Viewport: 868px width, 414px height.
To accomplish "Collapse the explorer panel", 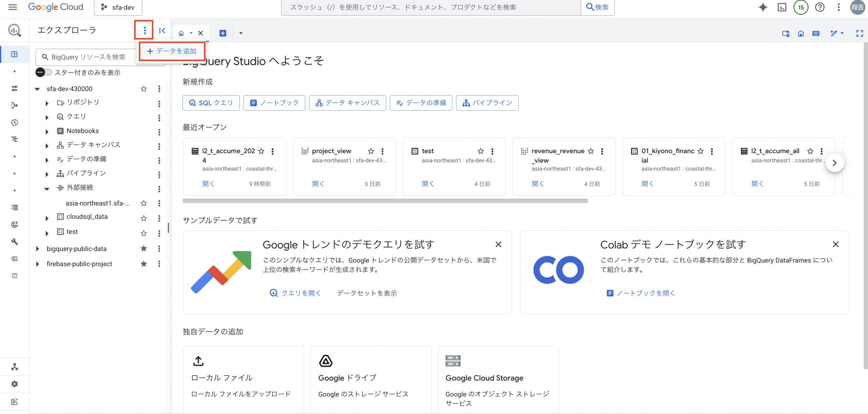I will 162,30.
